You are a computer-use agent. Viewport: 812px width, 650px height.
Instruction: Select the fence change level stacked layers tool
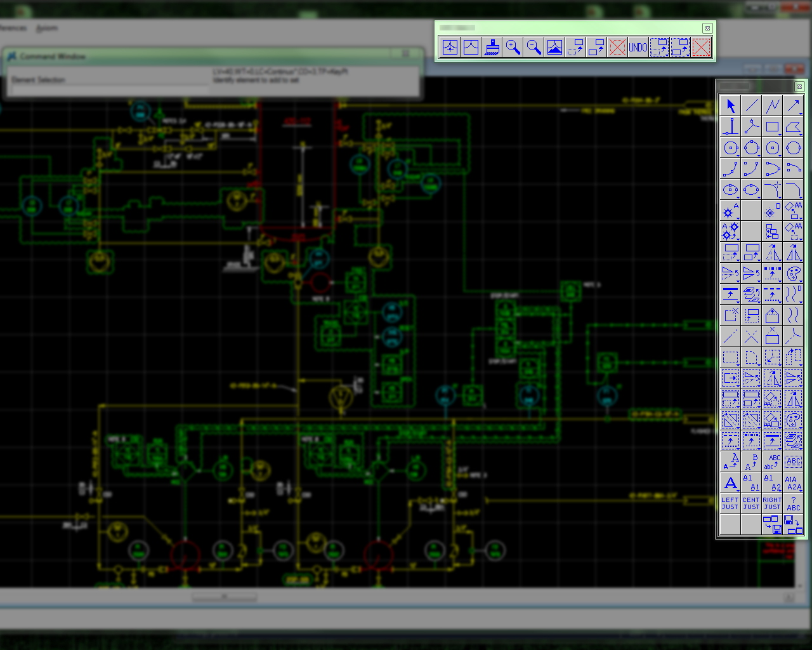[794, 441]
